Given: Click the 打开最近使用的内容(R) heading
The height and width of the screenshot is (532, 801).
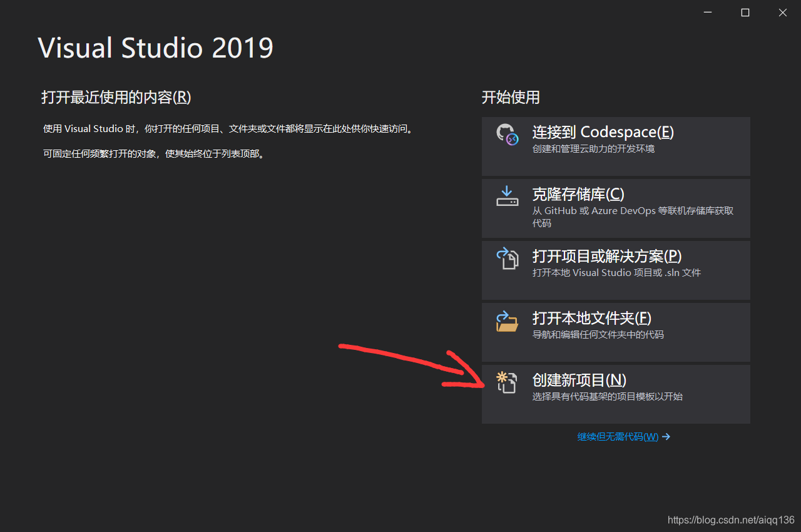Looking at the screenshot, I should point(116,97).
